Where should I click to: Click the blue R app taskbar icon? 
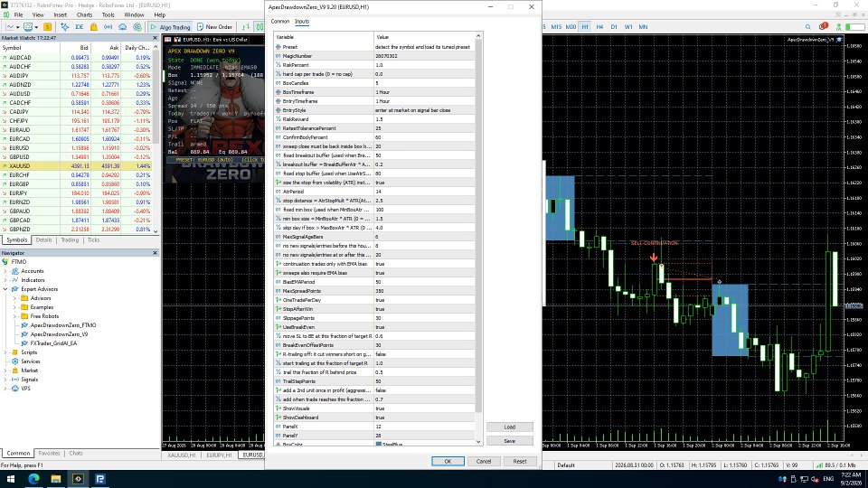pos(100,479)
